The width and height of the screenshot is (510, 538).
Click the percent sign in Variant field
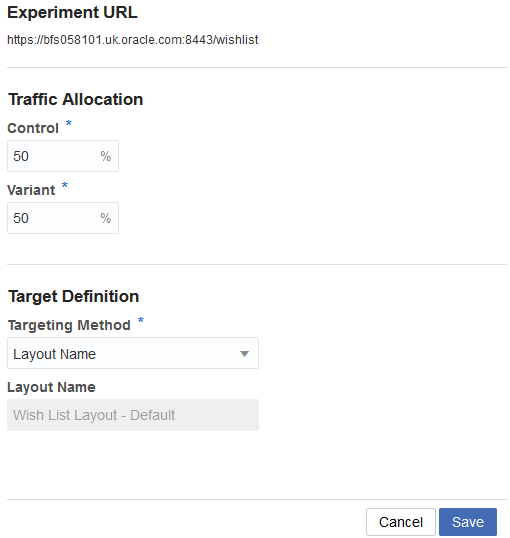106,218
